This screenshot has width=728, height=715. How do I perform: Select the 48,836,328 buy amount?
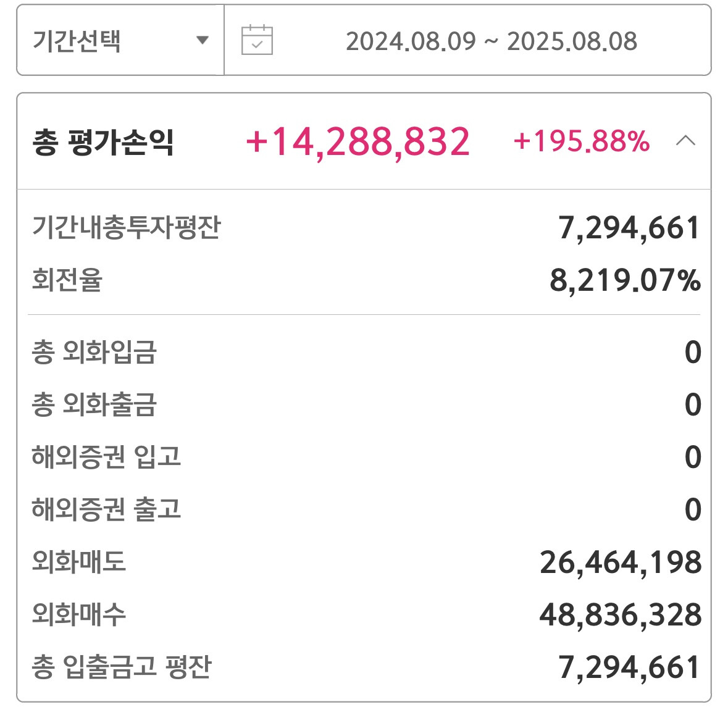(621, 615)
